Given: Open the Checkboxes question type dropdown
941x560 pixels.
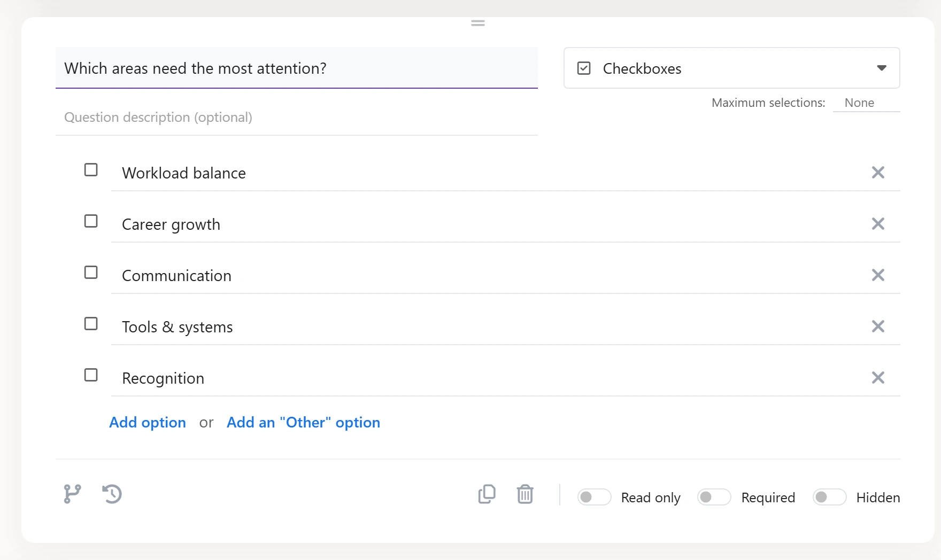Looking at the screenshot, I should tap(731, 68).
